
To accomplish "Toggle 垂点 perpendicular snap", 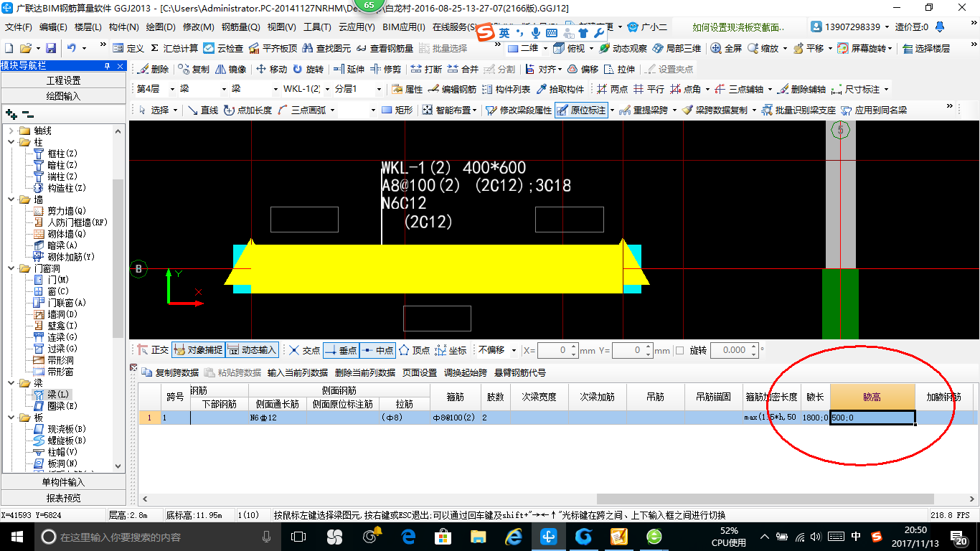I will 341,350.
